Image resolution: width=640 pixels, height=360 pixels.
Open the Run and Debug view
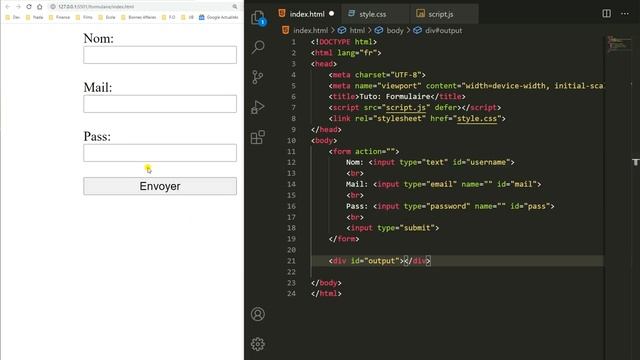click(258, 107)
